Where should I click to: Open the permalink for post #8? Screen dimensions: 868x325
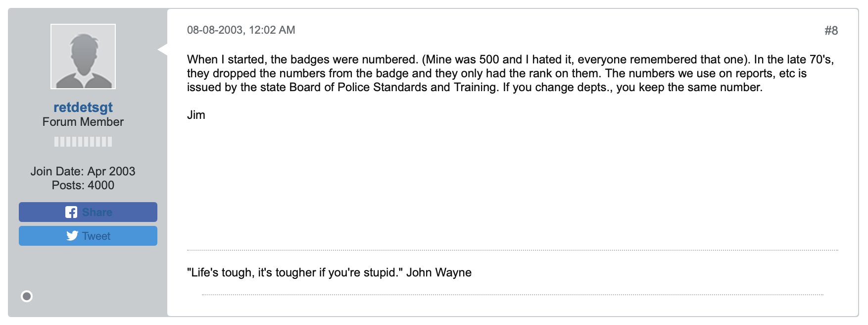click(831, 31)
